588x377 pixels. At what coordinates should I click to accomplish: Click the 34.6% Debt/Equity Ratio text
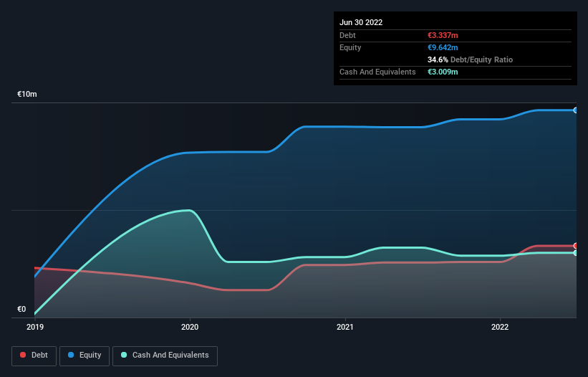click(470, 59)
